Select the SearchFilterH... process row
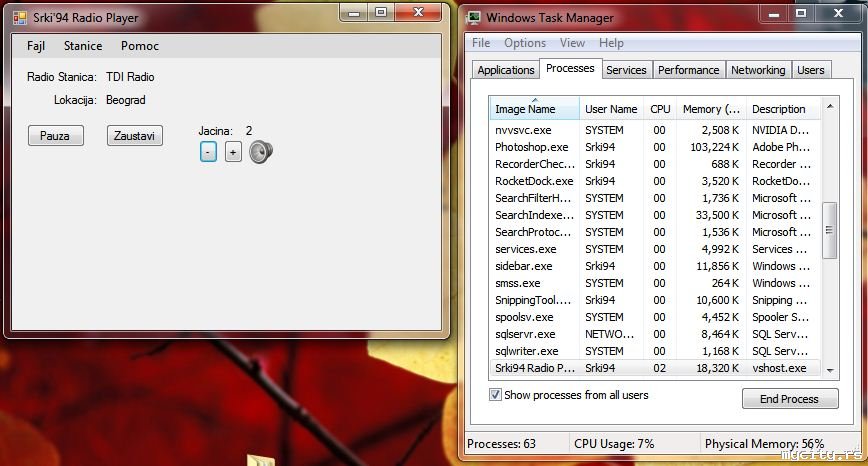The width and height of the screenshot is (868, 466). [x=655, y=198]
